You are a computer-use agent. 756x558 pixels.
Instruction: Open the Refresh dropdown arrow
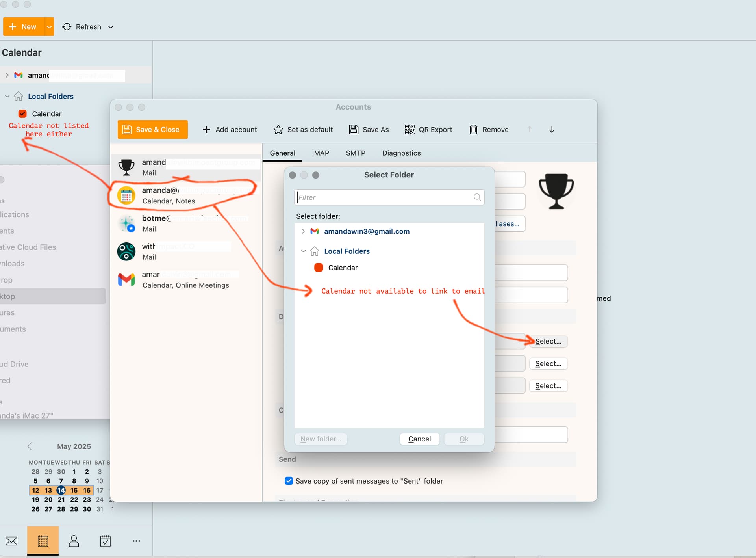(111, 27)
